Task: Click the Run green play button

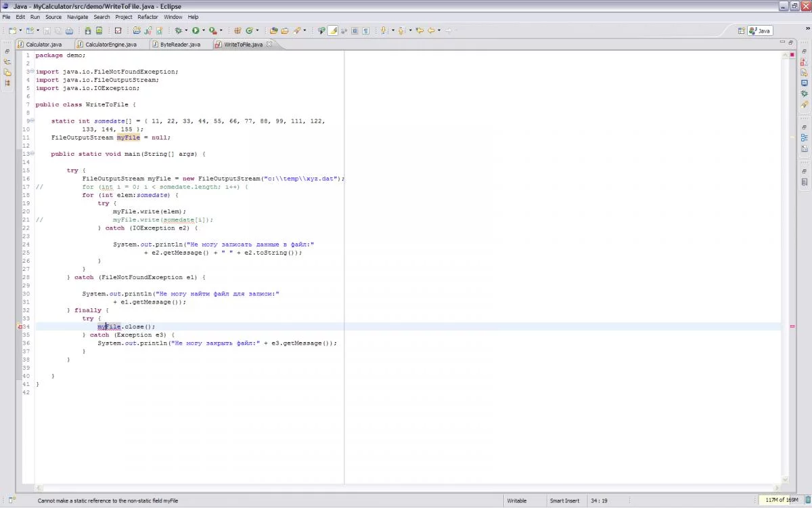Action: coord(195,30)
